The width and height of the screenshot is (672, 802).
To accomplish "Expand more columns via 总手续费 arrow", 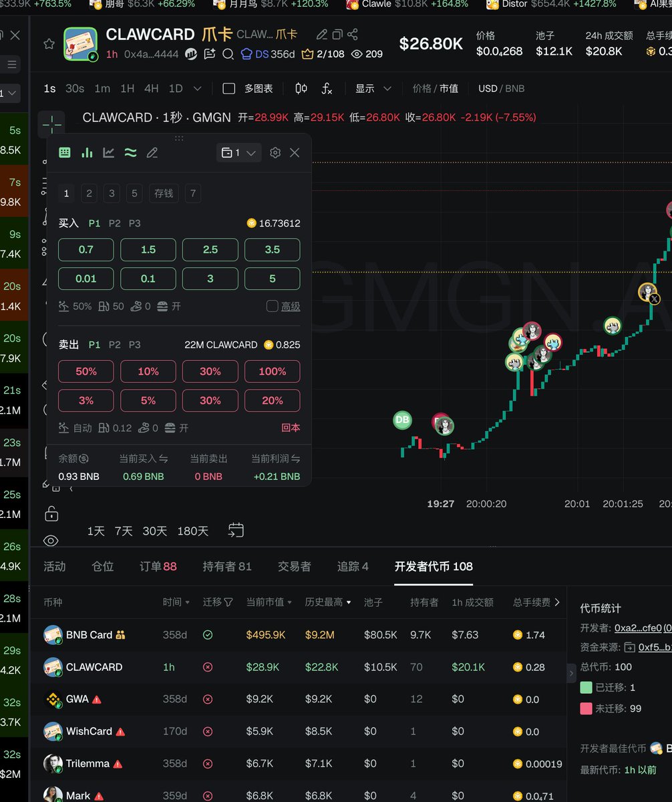I will [x=557, y=602].
